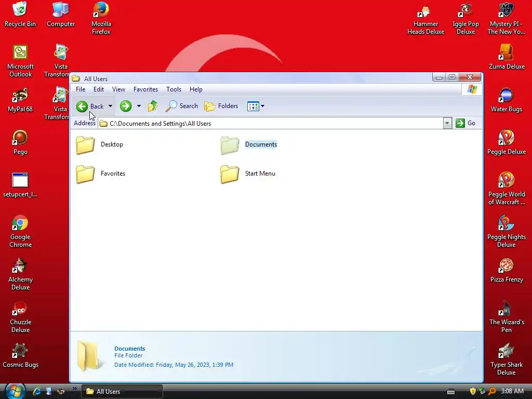
Task: Select the Mystery PI shortcut
Action: (506, 19)
